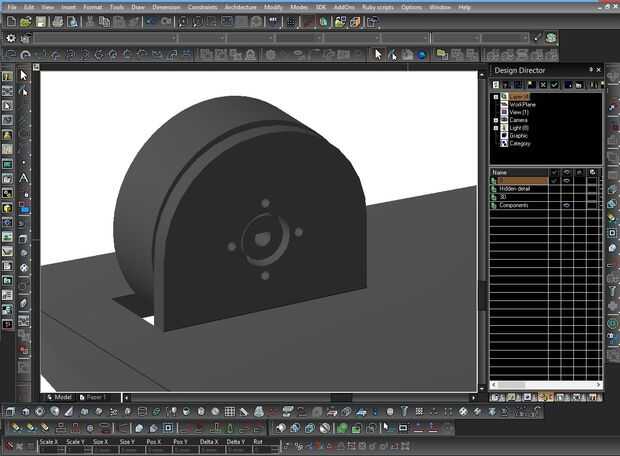Click the Open file folder icon
Image resolution: width=620 pixels, height=456 pixels.
point(26,22)
